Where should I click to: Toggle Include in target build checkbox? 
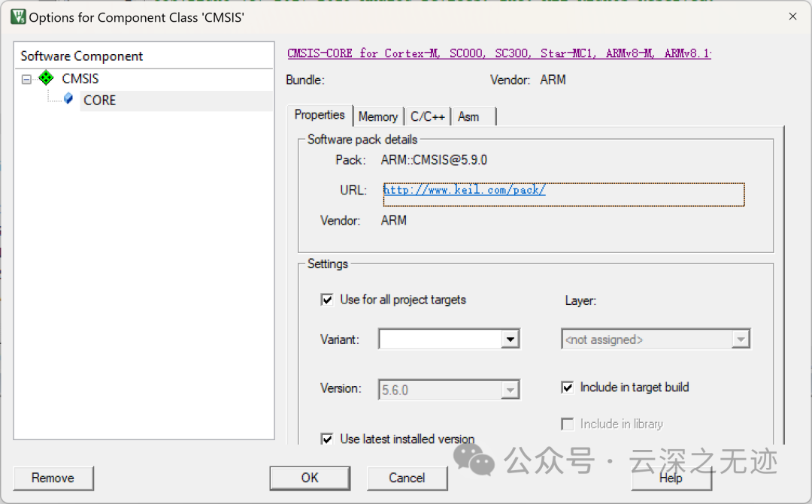click(568, 387)
